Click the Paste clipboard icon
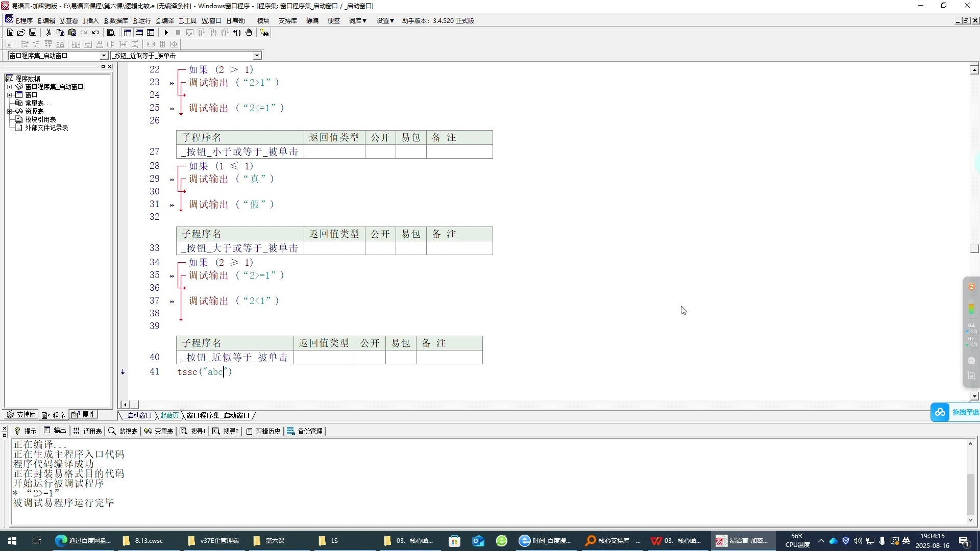 [x=72, y=32]
